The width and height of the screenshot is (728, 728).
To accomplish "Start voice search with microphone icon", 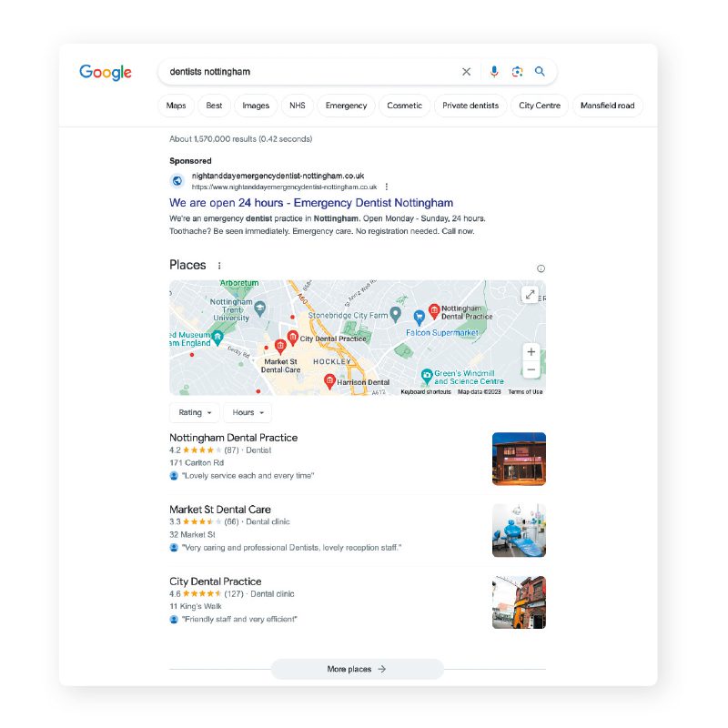I will [x=494, y=72].
